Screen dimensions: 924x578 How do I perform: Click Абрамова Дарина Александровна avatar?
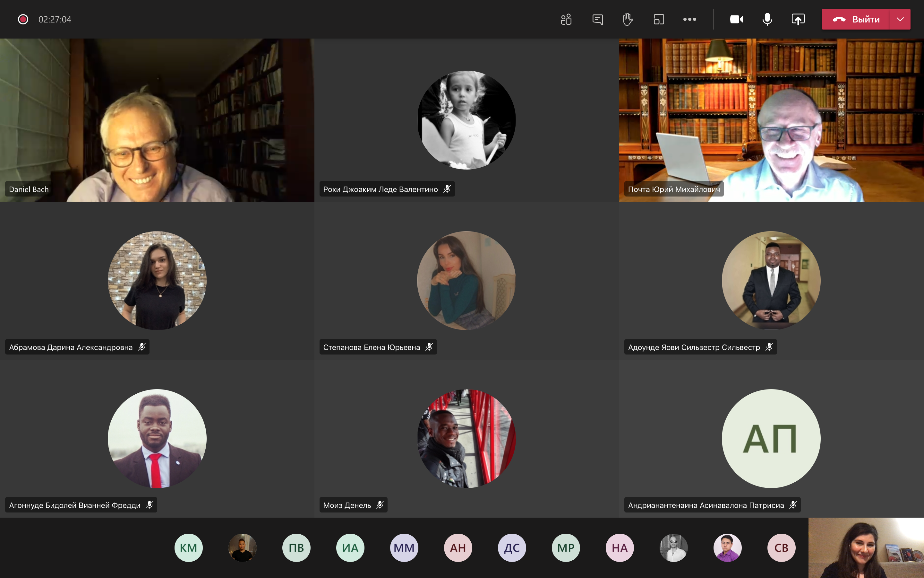[x=157, y=281]
